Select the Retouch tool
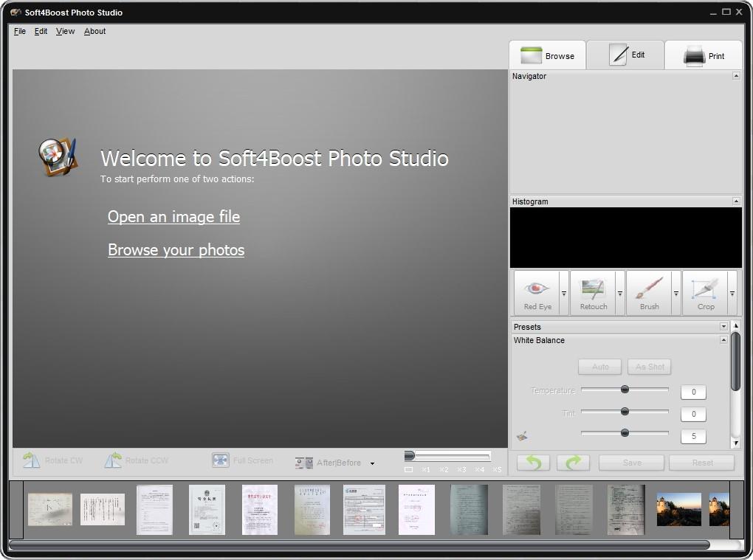 [593, 293]
